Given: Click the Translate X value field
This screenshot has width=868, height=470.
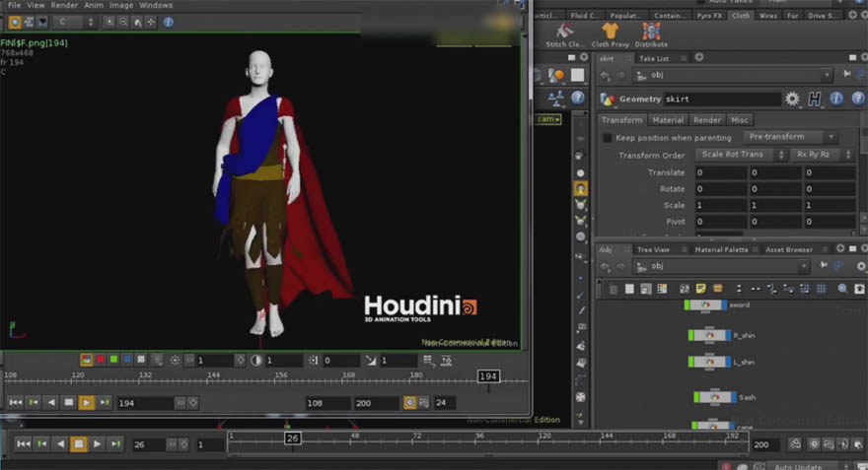Looking at the screenshot, I should (x=721, y=172).
